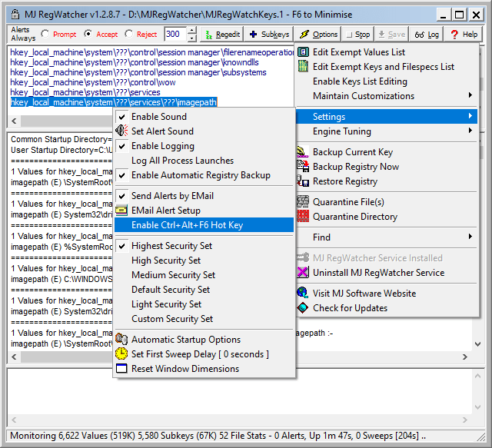The image size is (492, 448).
Task: Click the padlock icon in title bar
Action: [15, 15]
